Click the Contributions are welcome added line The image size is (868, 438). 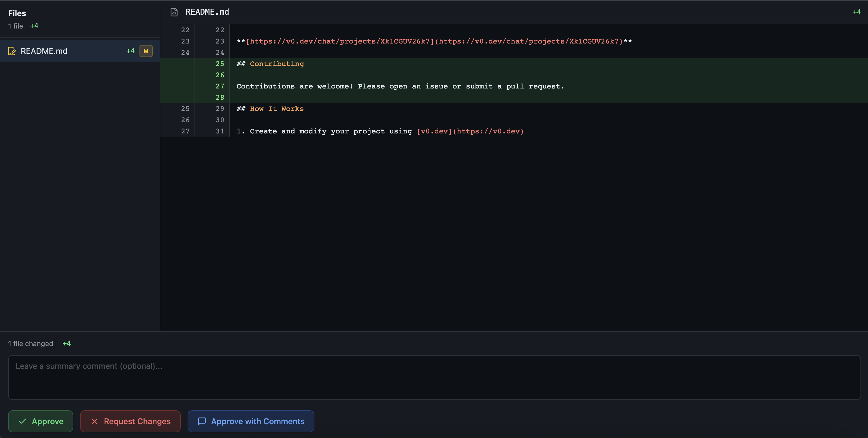[x=400, y=86]
